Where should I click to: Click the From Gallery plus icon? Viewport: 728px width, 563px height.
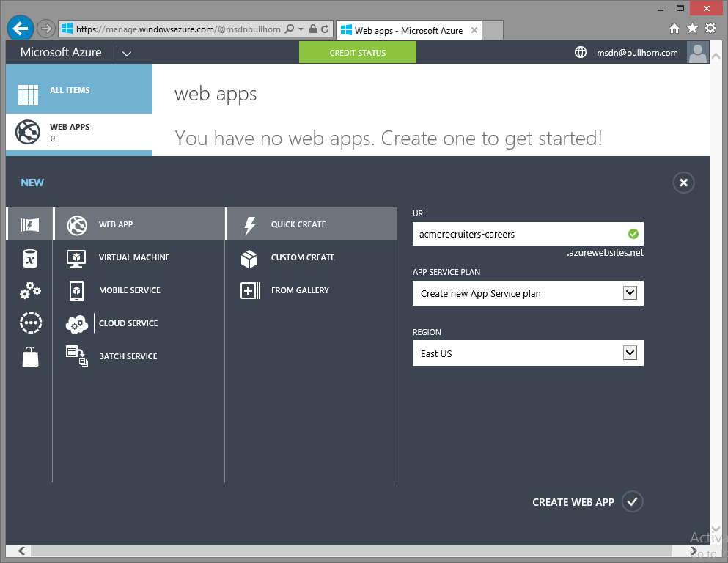click(250, 291)
